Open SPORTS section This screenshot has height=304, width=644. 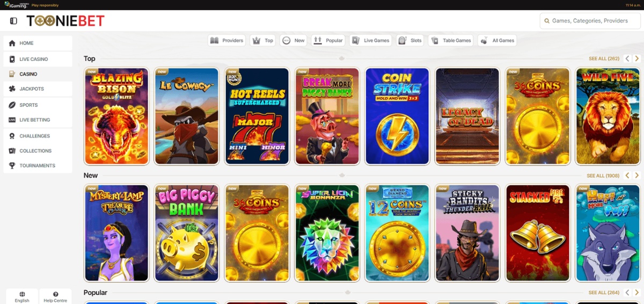(38, 105)
